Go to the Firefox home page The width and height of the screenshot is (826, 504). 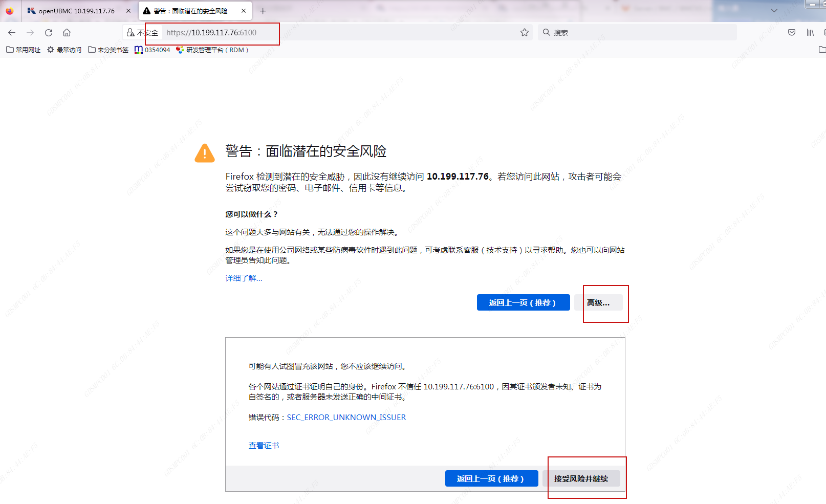point(67,33)
